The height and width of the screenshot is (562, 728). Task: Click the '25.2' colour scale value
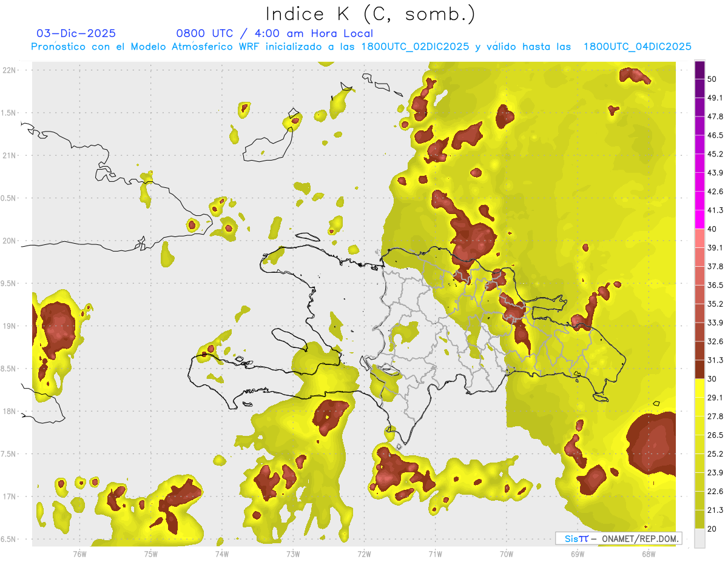pos(715,453)
